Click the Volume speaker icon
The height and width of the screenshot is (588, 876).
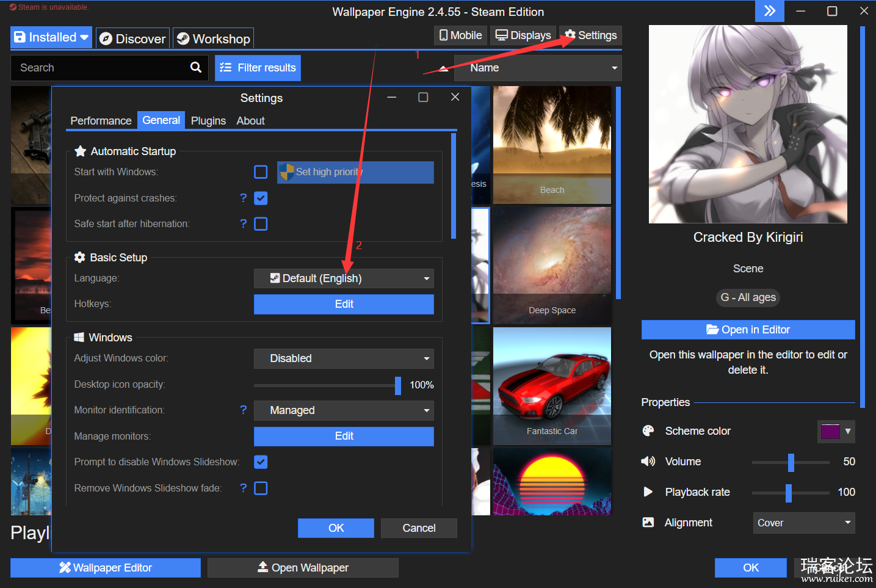point(648,461)
